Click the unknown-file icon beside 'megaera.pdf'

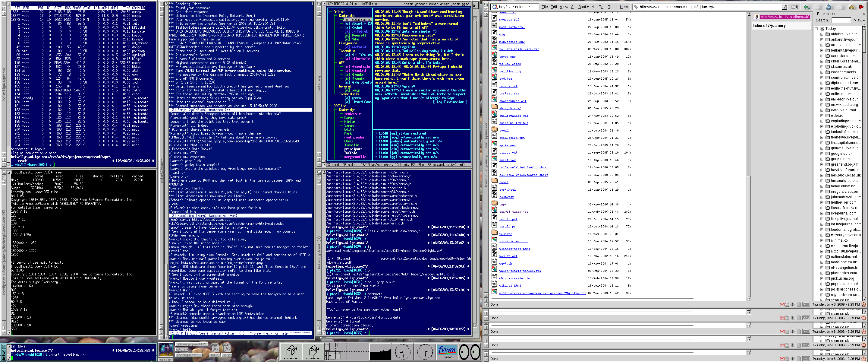(x=494, y=17)
